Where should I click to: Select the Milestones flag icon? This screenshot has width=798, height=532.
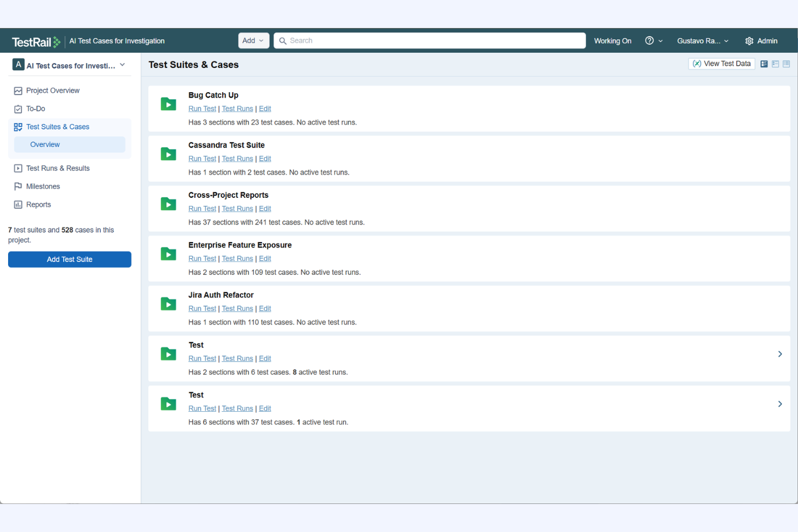(18, 186)
